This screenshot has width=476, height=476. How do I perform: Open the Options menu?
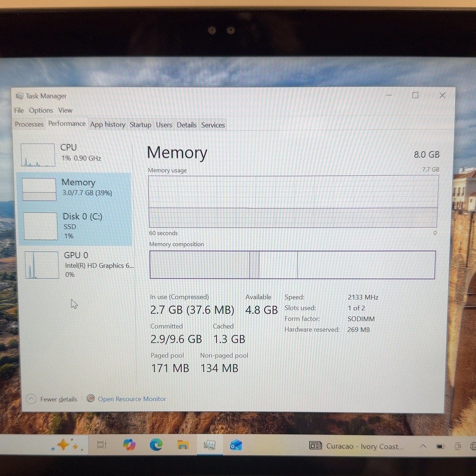click(x=41, y=110)
